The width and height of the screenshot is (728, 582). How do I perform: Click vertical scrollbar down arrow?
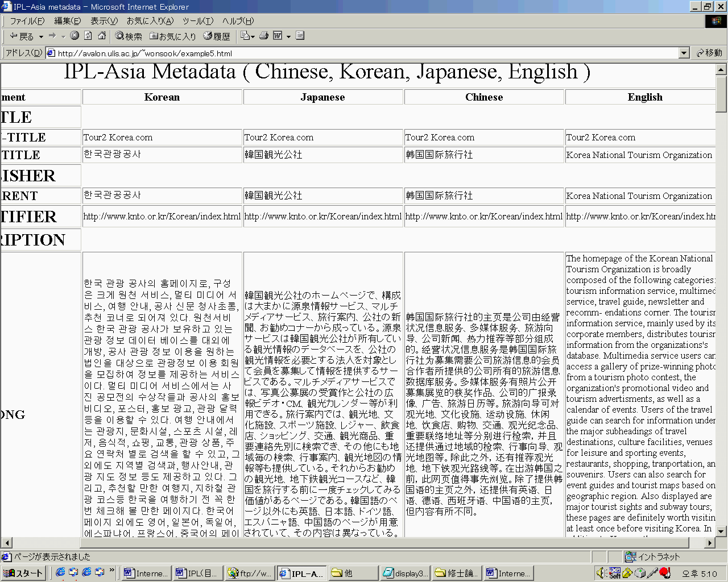point(721,531)
